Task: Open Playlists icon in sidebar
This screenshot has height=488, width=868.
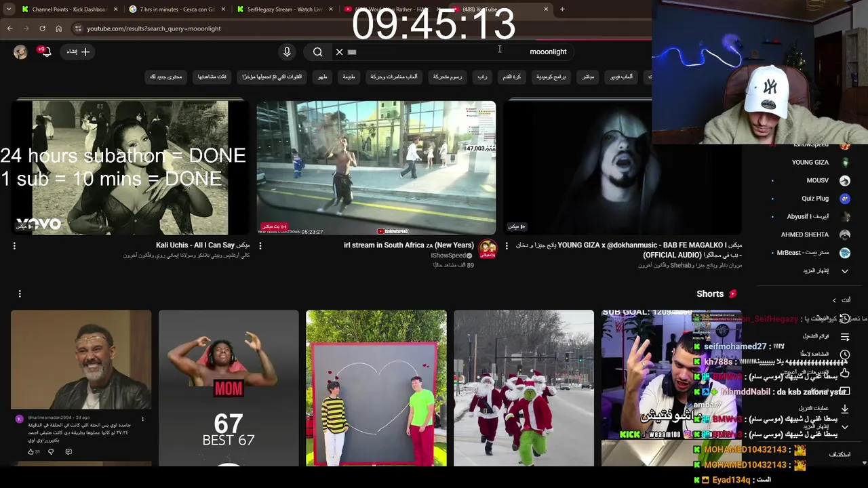Action: 845,337
